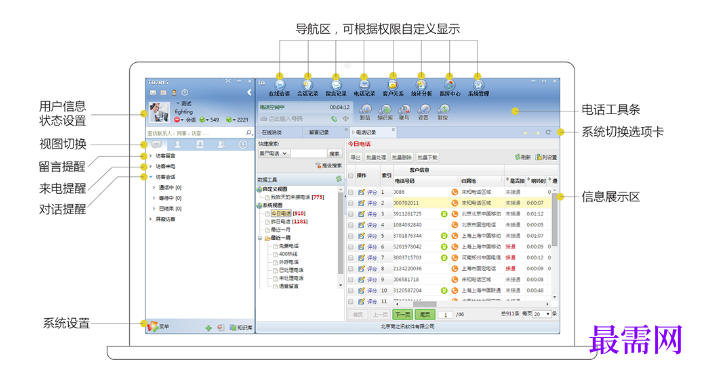Collapse the 访客会话 tree node

(x=151, y=177)
